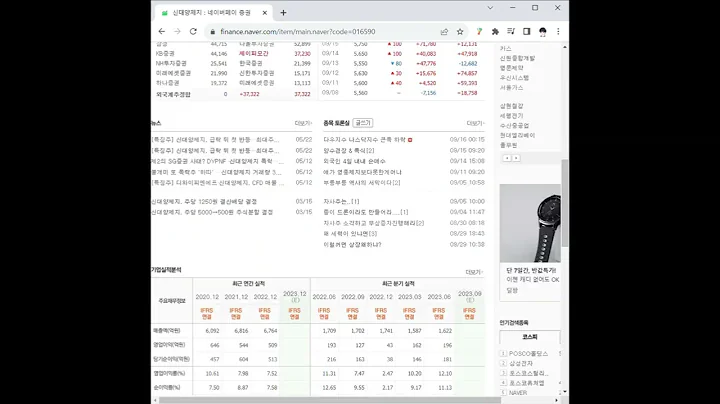This screenshot has width=720, height=404.
Task: Open the tab search chevron
Action: click(x=490, y=8)
